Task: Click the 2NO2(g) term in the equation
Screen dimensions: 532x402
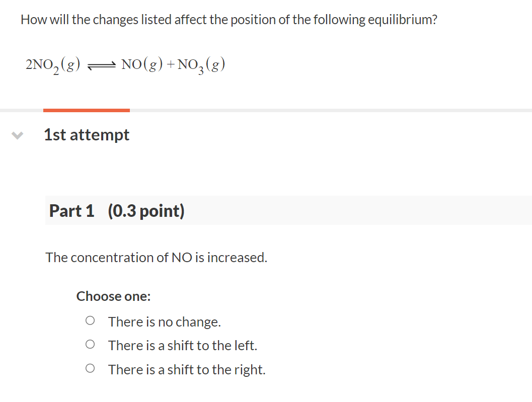Action: tap(52, 63)
